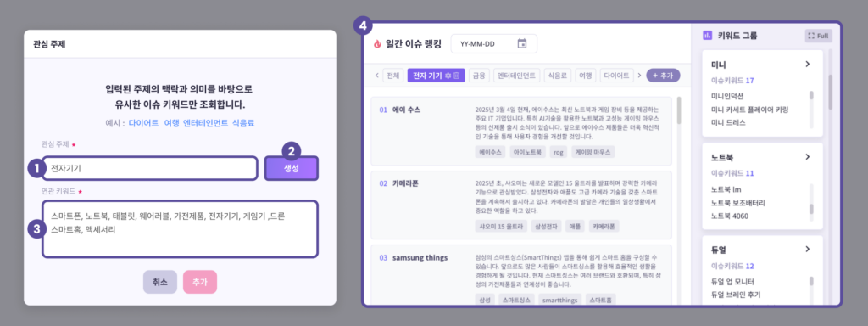Click 듀얼 브레인 후기 keyword
This screenshot has height=326, width=868.
736,295
